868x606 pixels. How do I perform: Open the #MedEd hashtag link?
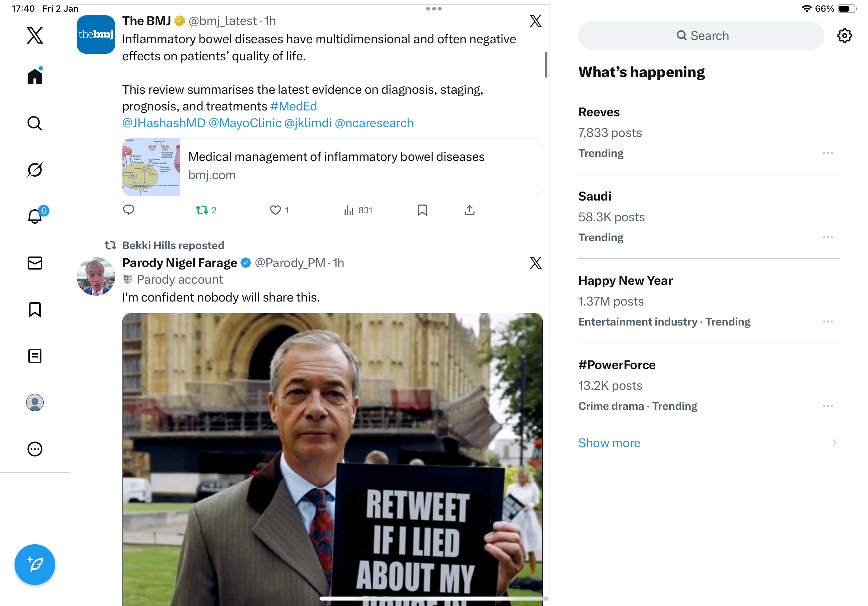click(293, 106)
